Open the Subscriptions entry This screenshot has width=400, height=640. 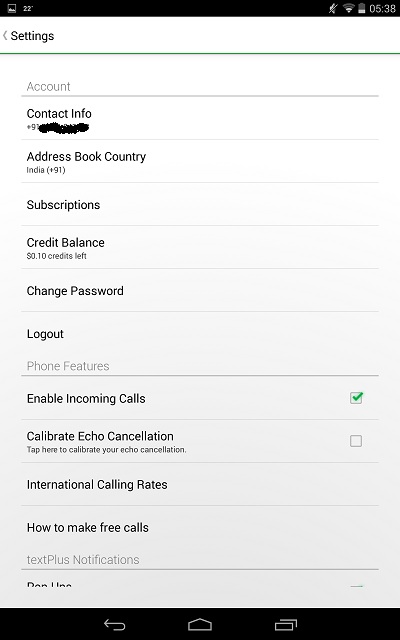200,204
